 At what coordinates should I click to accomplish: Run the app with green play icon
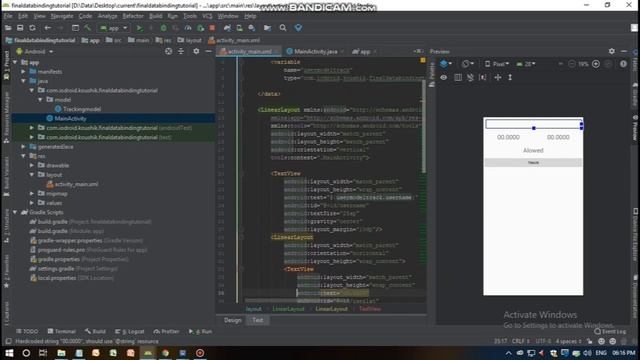click(140, 28)
